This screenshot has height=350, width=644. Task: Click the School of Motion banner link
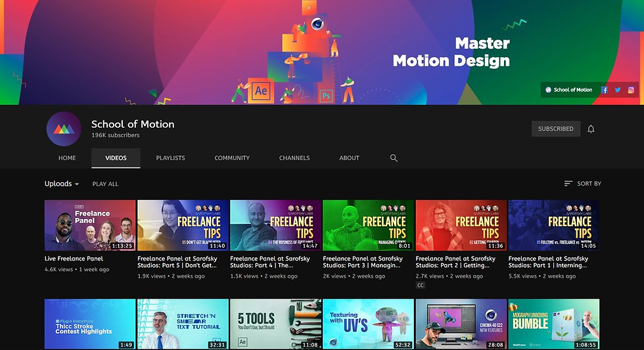(x=569, y=89)
